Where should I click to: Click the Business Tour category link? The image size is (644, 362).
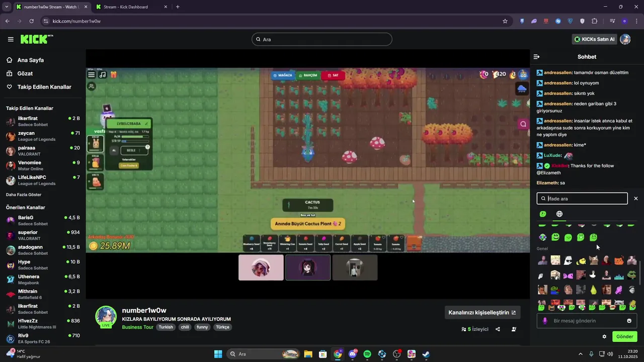137,327
